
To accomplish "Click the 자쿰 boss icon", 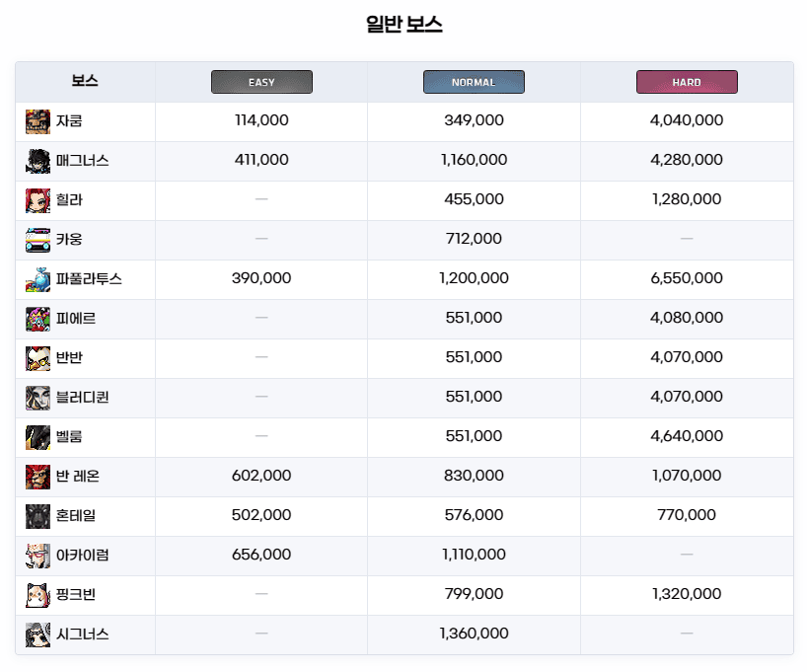I will 38,121.
